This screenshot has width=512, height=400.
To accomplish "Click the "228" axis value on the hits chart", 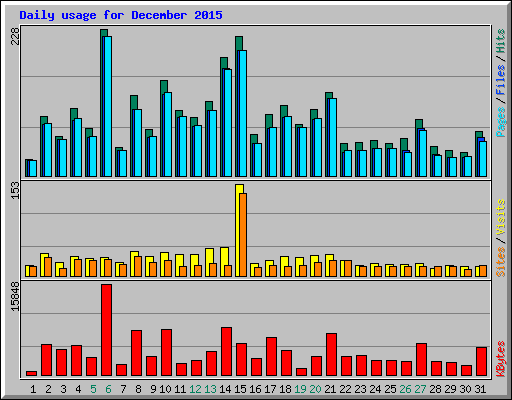I will pyautogui.click(x=15, y=36).
